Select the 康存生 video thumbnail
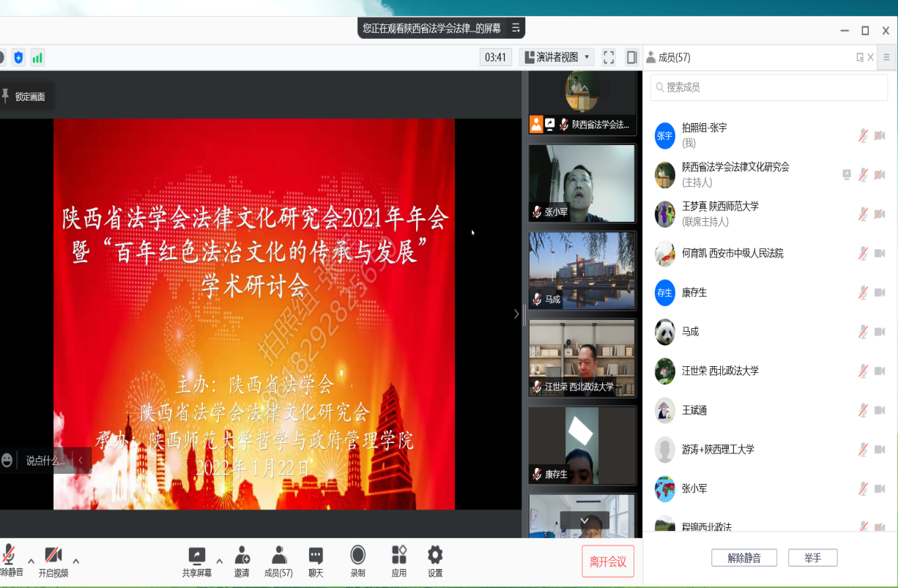 pyautogui.click(x=582, y=444)
